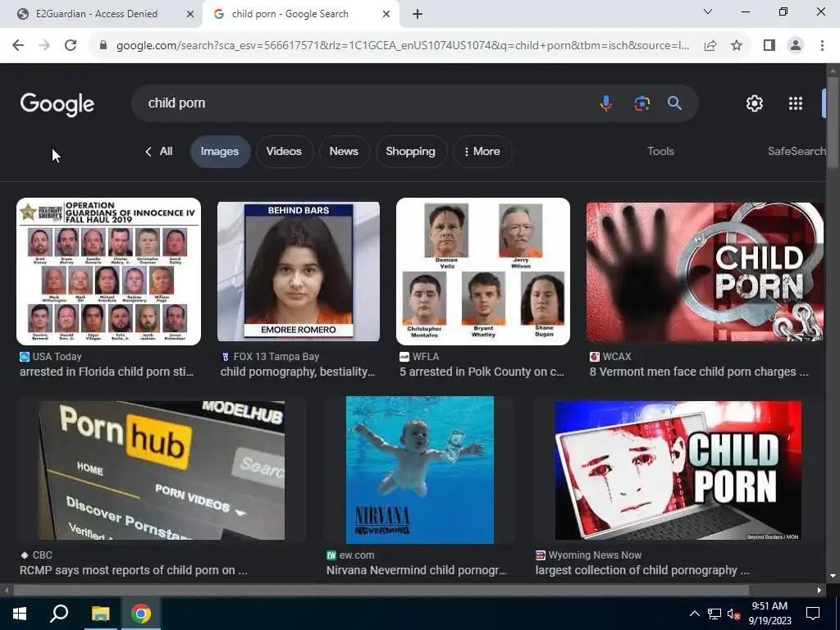840x630 pixels.
Task: Launch File Explorer from the taskbar
Action: coord(100,614)
